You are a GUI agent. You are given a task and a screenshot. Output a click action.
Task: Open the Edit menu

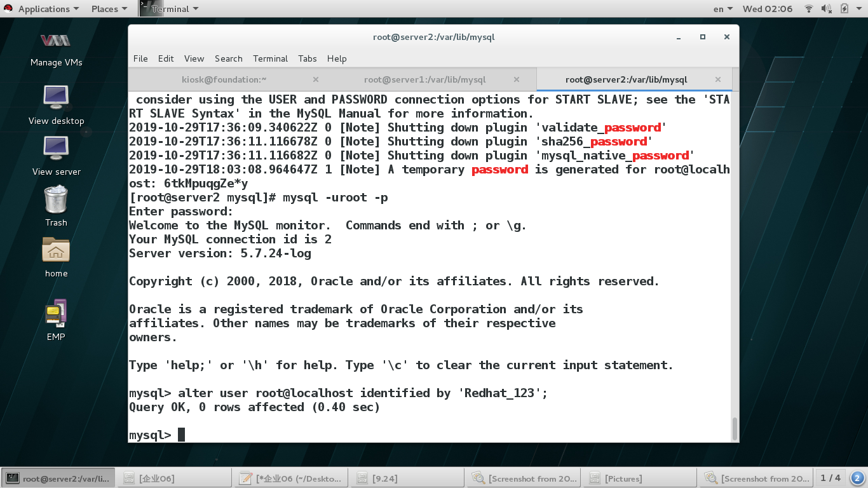(x=166, y=58)
